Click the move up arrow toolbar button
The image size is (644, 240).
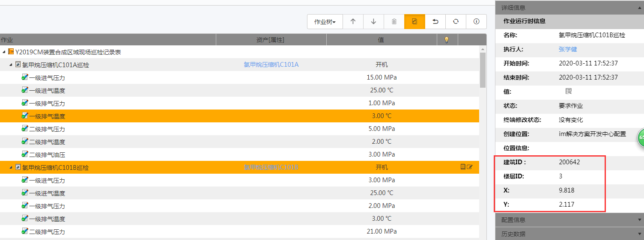click(x=353, y=22)
